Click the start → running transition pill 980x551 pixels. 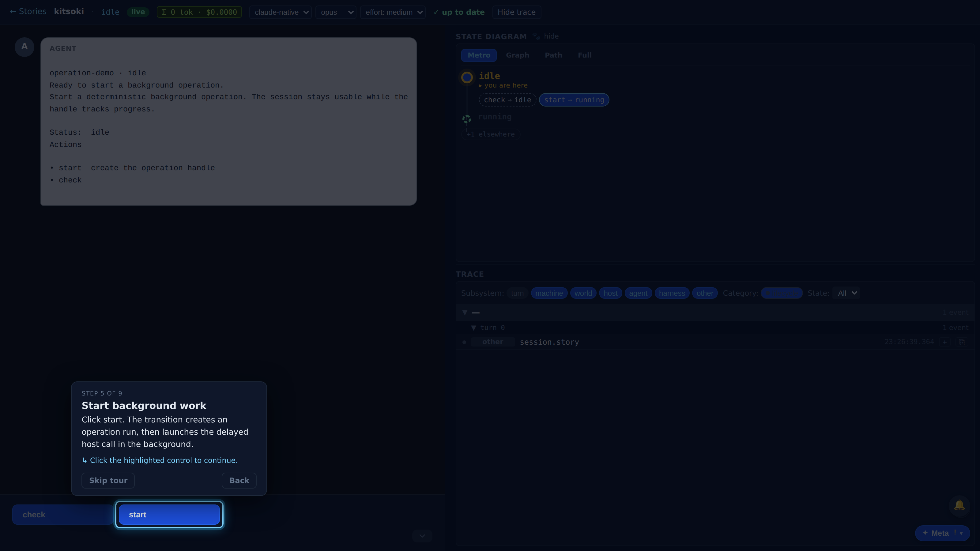coord(574,100)
